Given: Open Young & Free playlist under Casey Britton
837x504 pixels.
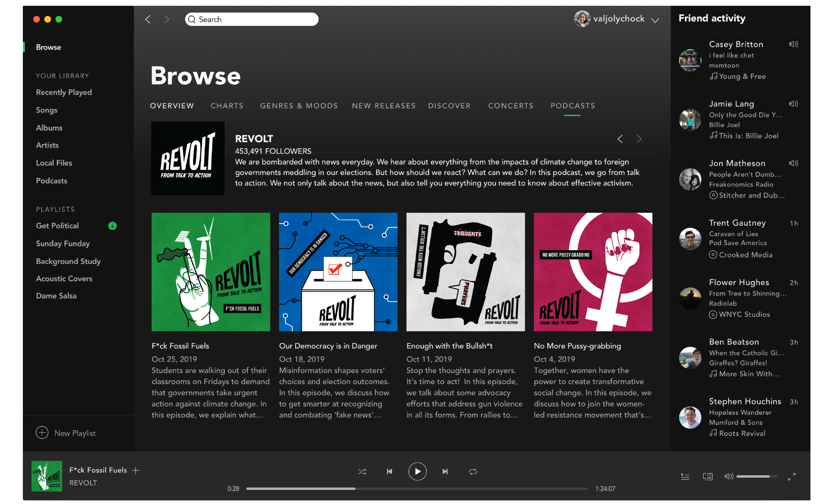Looking at the screenshot, I should pyautogui.click(x=738, y=76).
